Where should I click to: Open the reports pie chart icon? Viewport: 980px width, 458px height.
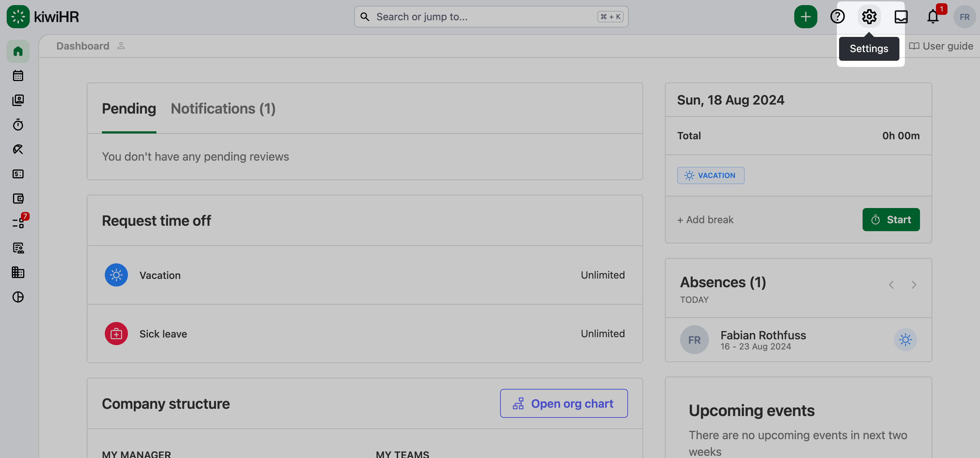[18, 297]
